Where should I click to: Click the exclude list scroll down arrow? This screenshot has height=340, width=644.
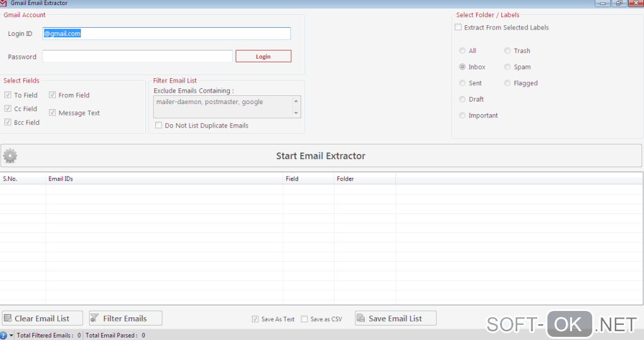[x=296, y=113]
